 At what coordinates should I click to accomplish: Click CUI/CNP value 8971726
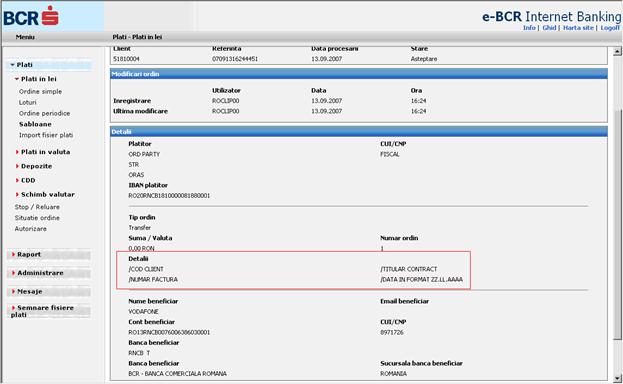(x=392, y=332)
